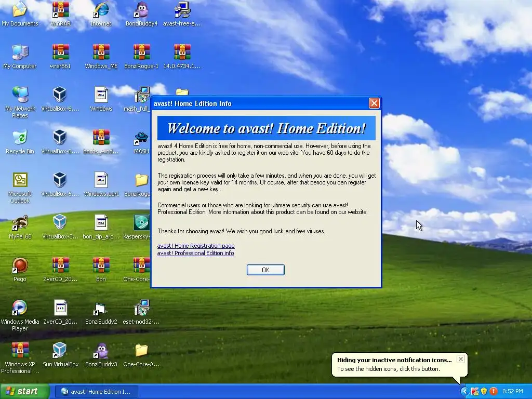This screenshot has width=532, height=399.
Task: Select VirtualBox-3... installer icon
Action: pos(60,227)
